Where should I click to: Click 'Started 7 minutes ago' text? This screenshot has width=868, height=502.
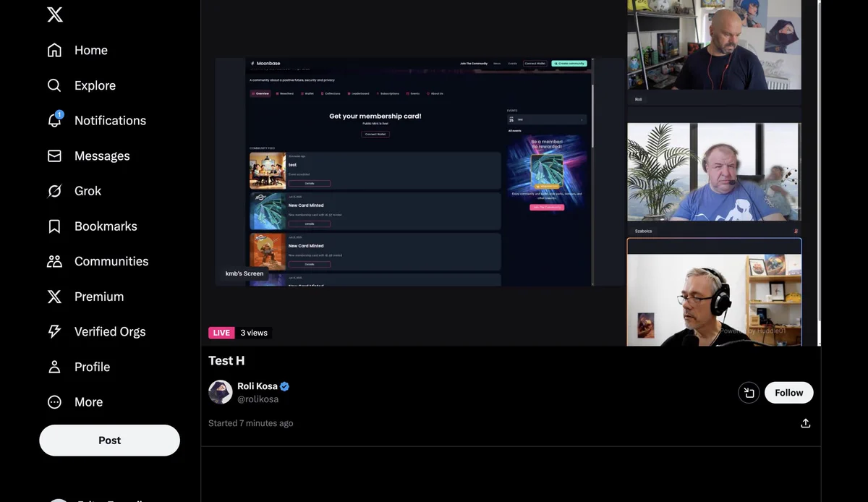click(x=251, y=423)
